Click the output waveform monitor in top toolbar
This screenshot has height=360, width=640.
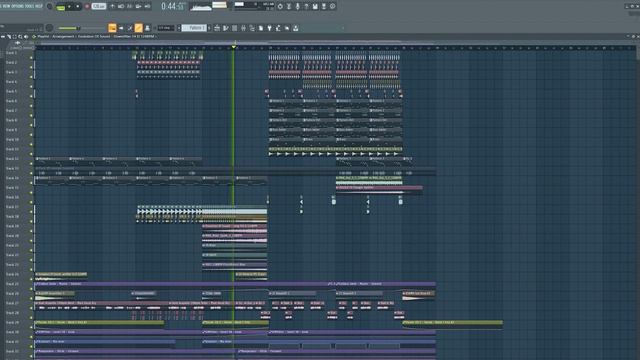(x=201, y=6)
